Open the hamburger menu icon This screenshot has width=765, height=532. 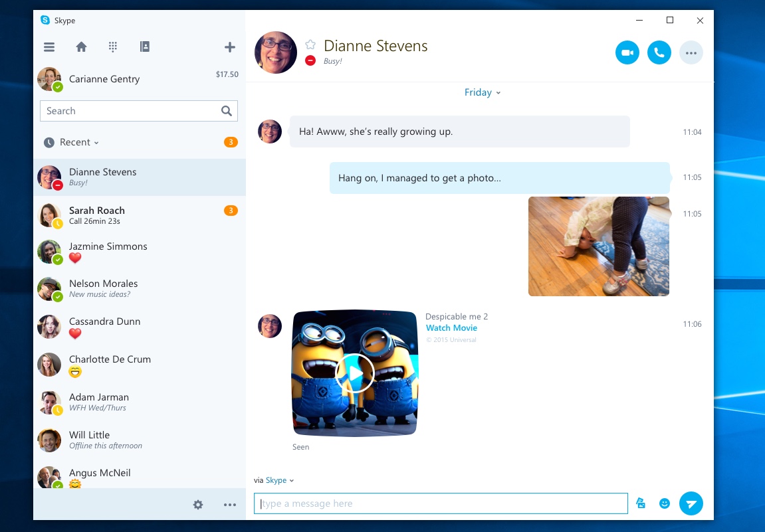49,46
